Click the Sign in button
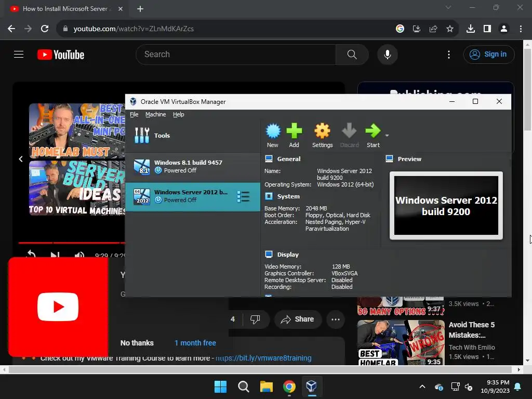This screenshot has width=532, height=399. point(489,54)
